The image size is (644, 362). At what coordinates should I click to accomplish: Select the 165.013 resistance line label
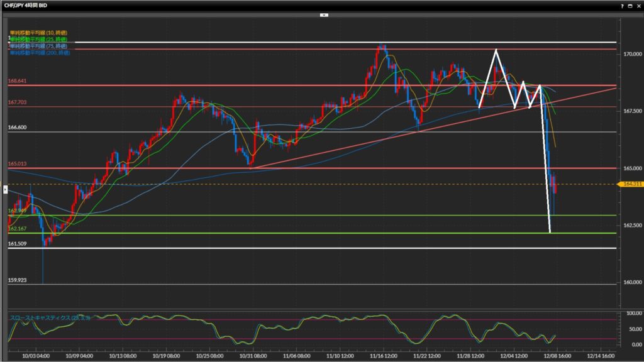17,164
